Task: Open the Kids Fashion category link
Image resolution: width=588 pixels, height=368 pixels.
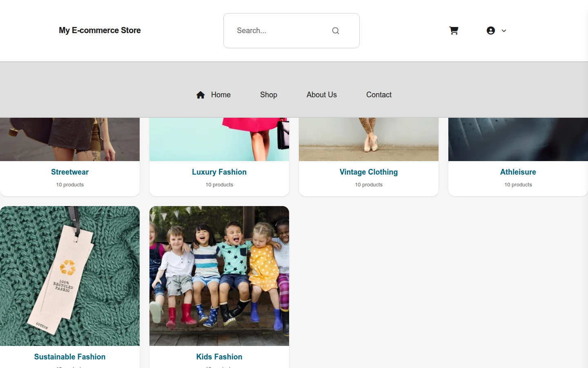Action: coord(219,357)
